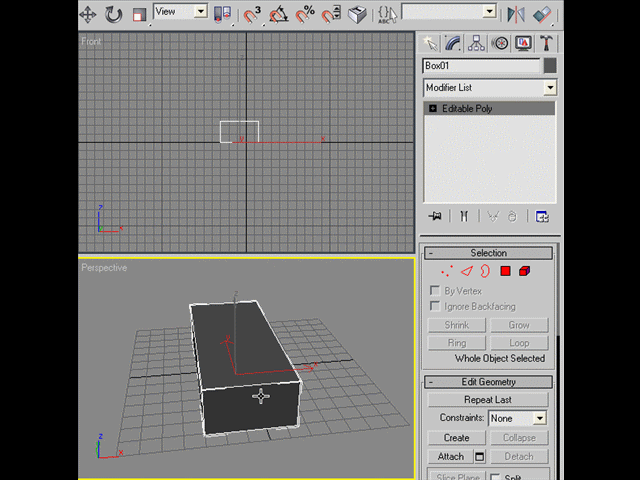This screenshot has width=640, height=480.
Task: Toggle the 3D Snaps magnet icon
Action: [252, 14]
